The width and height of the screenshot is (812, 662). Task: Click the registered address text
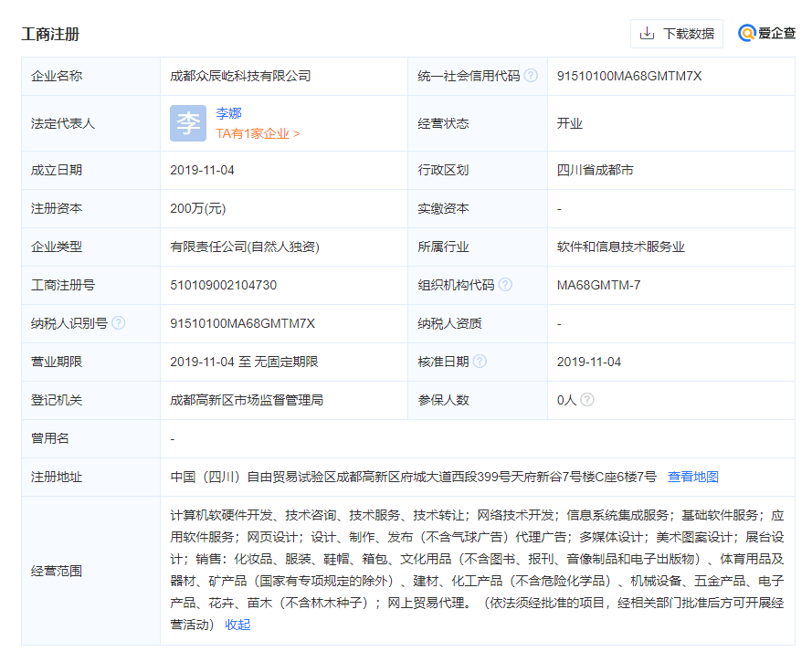tap(413, 477)
